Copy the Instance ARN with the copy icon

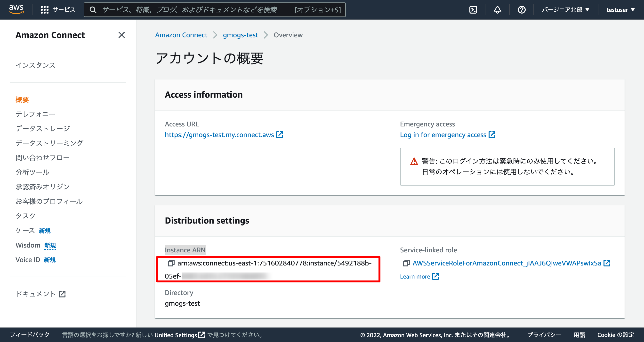point(171,263)
